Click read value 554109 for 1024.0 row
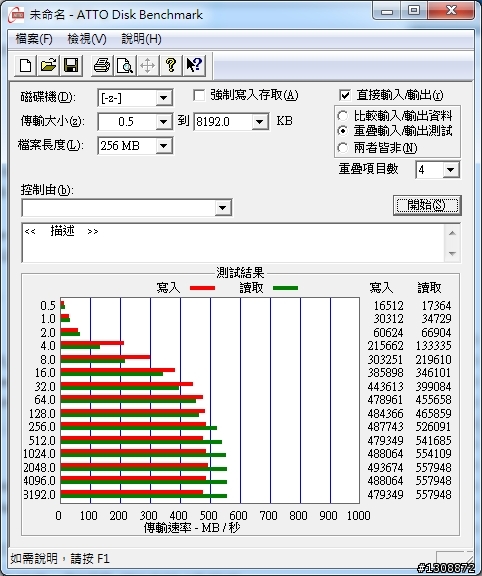This screenshot has width=482, height=576. (434, 454)
